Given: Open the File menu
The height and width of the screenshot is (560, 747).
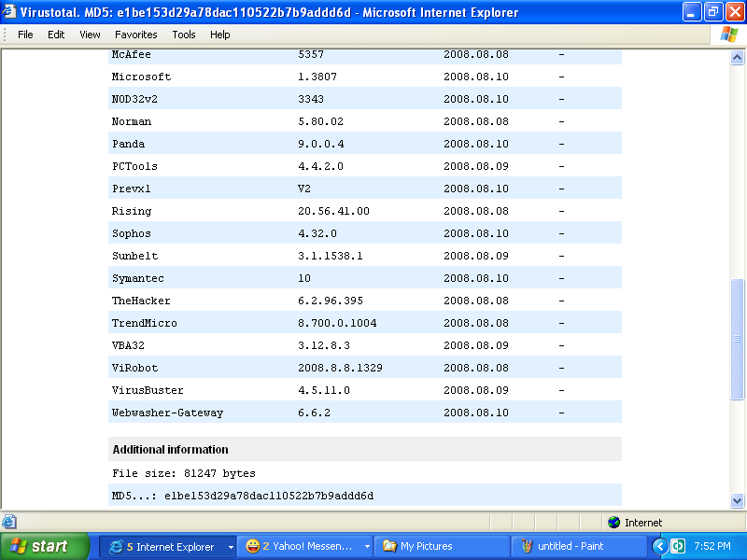Looking at the screenshot, I should point(25,35).
